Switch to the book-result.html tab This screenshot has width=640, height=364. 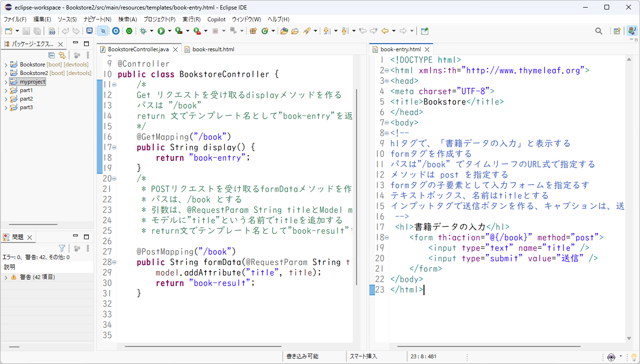click(213, 49)
